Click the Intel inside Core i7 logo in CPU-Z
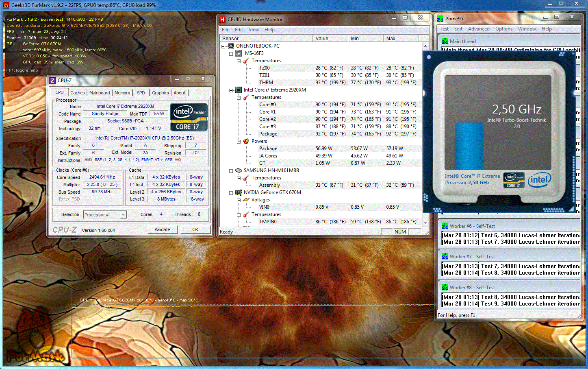This screenshot has height=369, width=588. [x=189, y=117]
